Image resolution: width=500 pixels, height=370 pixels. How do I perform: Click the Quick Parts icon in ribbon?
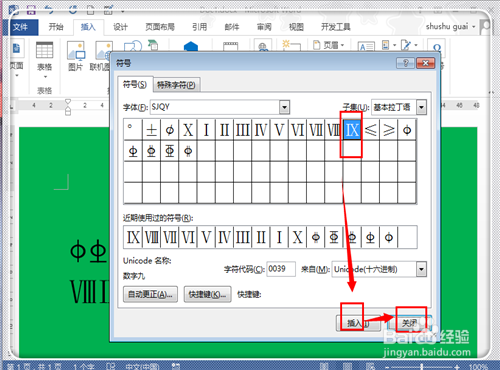pos(385,45)
